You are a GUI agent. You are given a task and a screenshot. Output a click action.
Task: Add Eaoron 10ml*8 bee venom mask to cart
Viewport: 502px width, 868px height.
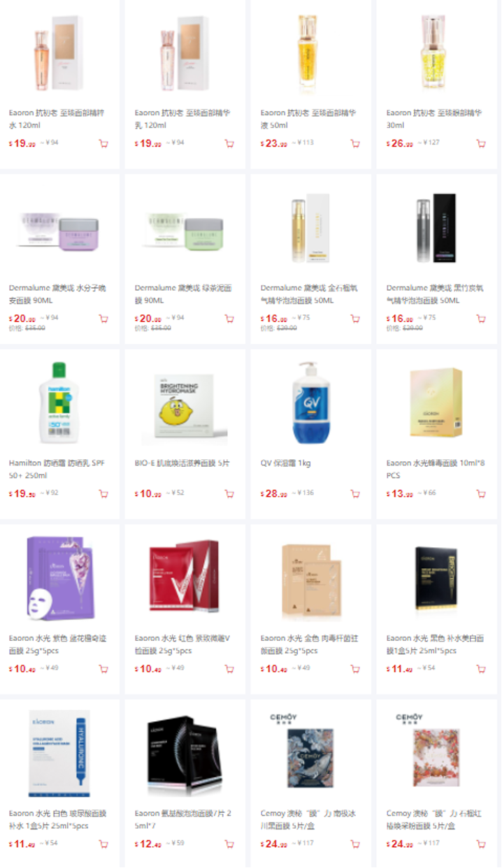point(481,494)
